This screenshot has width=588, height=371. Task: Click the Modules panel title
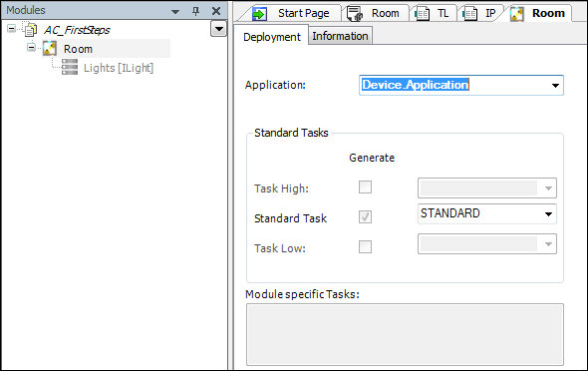click(26, 10)
